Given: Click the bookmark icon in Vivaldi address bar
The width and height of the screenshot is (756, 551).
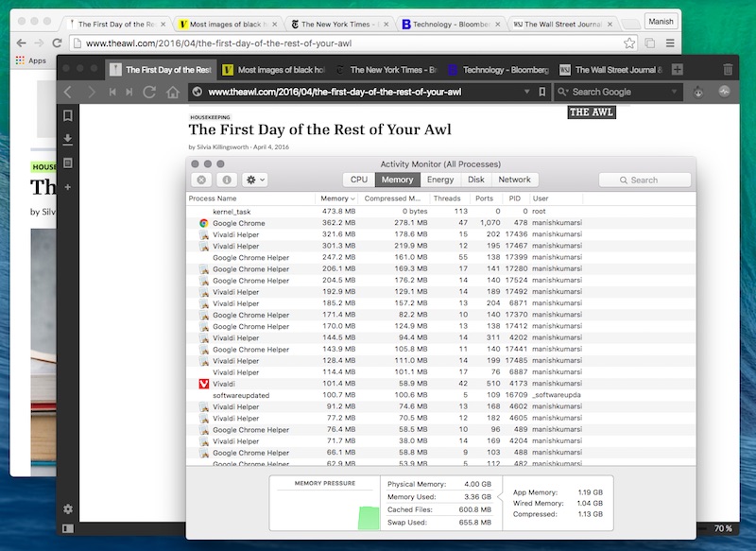Looking at the screenshot, I should [x=541, y=92].
